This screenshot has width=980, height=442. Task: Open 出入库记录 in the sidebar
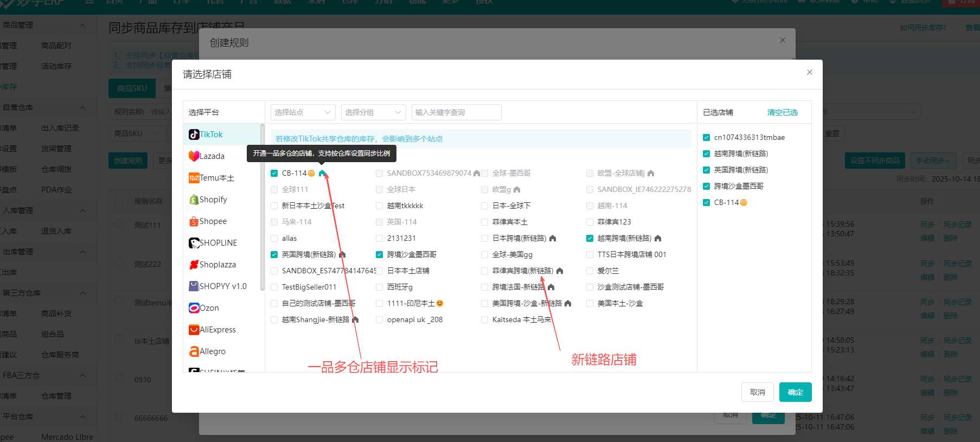(60, 128)
